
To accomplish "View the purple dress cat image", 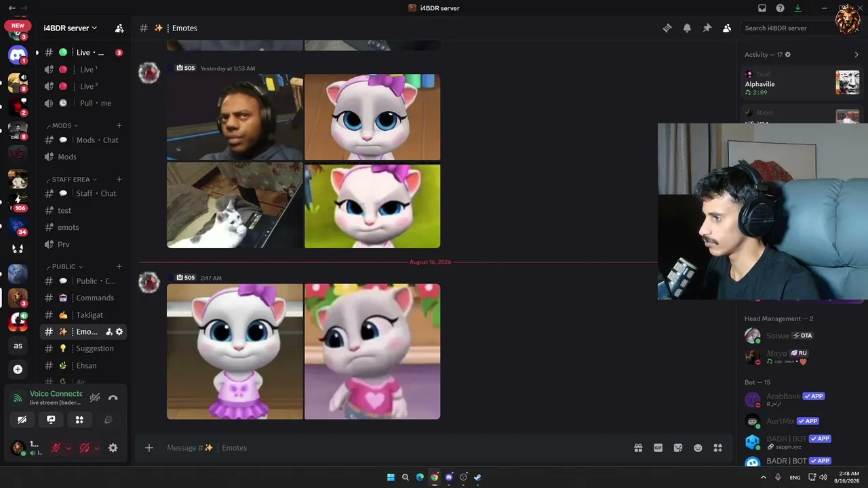I will pyautogui.click(x=235, y=351).
